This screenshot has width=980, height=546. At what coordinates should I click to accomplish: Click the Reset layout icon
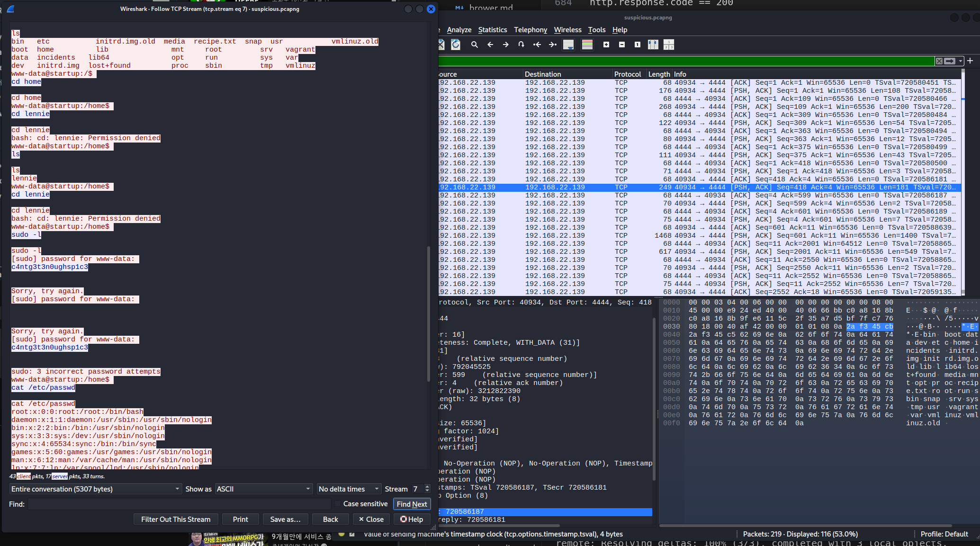point(669,45)
